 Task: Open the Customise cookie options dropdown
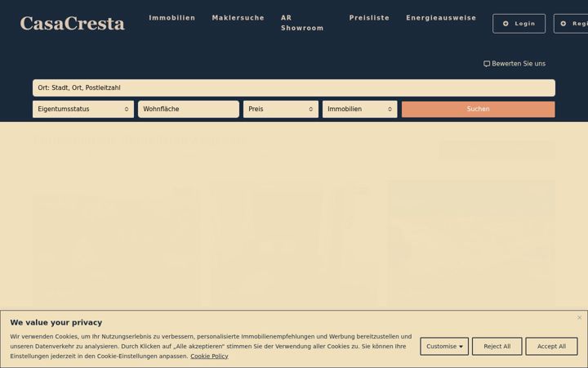click(444, 346)
